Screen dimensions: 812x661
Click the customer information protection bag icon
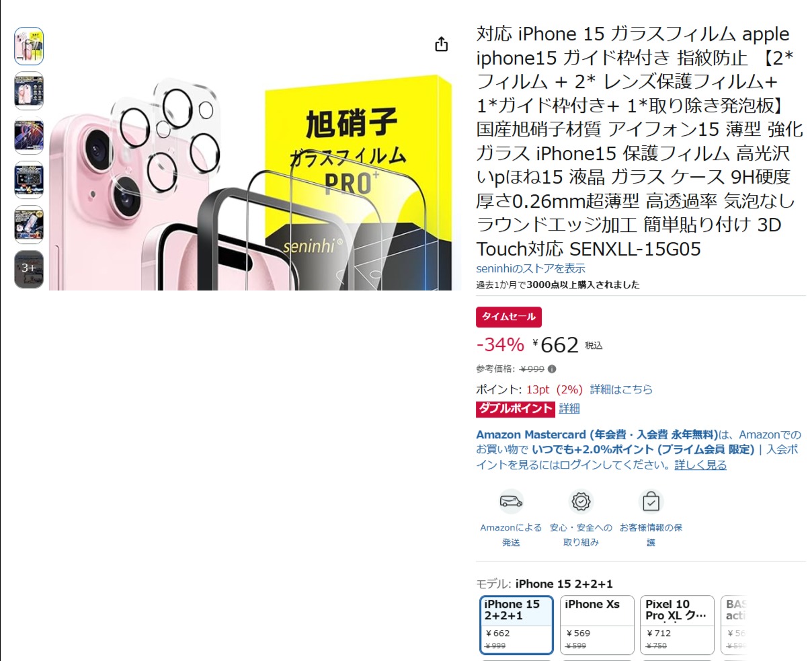tap(651, 502)
